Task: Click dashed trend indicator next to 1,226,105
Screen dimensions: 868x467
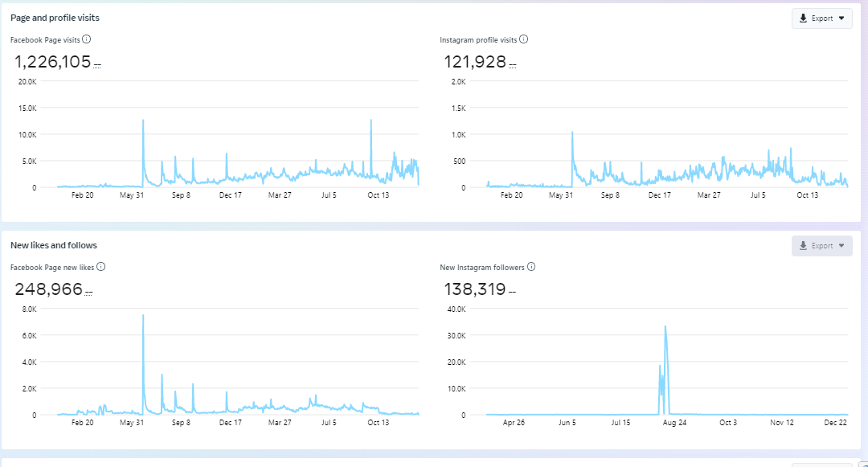Action: point(97,64)
